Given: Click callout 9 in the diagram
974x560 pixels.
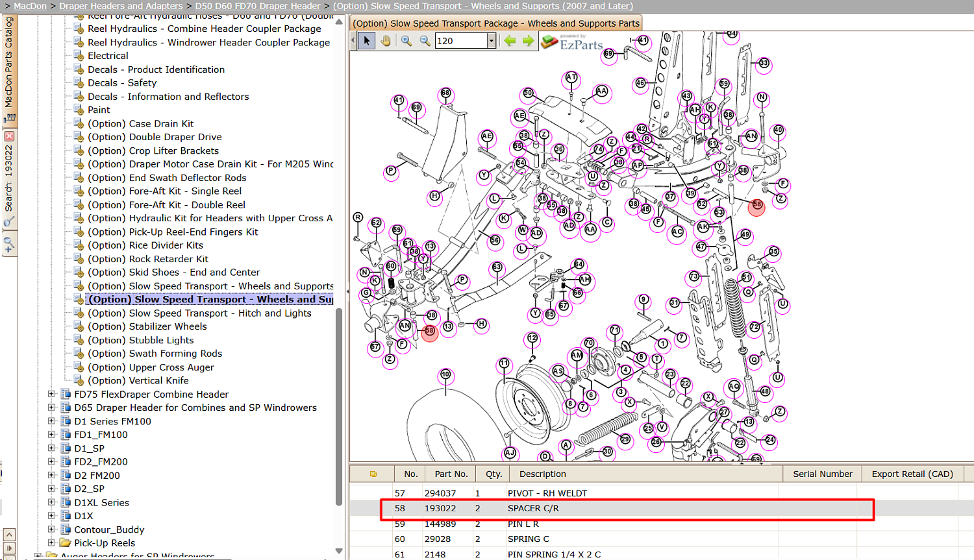Looking at the screenshot, I should [x=643, y=300].
